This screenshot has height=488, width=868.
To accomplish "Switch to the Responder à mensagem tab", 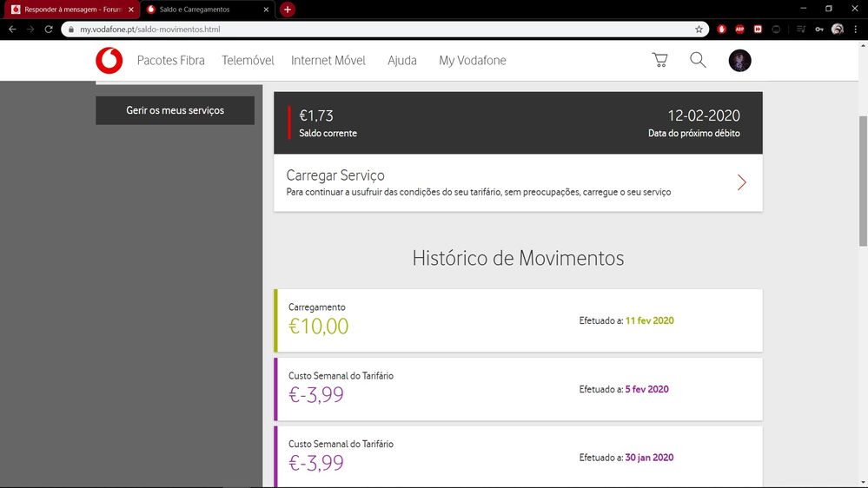I will tap(68, 9).
